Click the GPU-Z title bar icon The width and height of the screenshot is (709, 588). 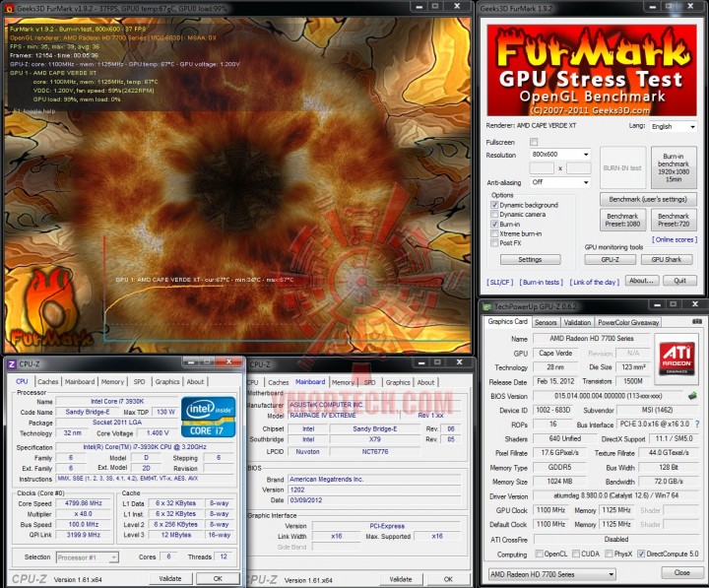(487, 306)
